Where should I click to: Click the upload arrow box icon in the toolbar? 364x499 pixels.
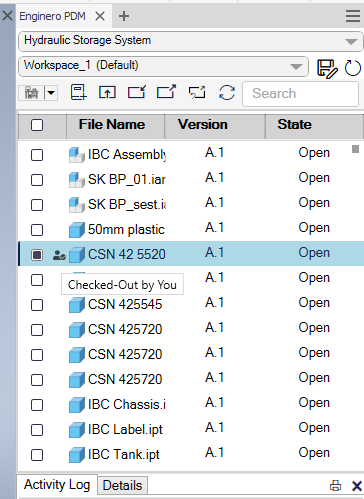coord(107,92)
